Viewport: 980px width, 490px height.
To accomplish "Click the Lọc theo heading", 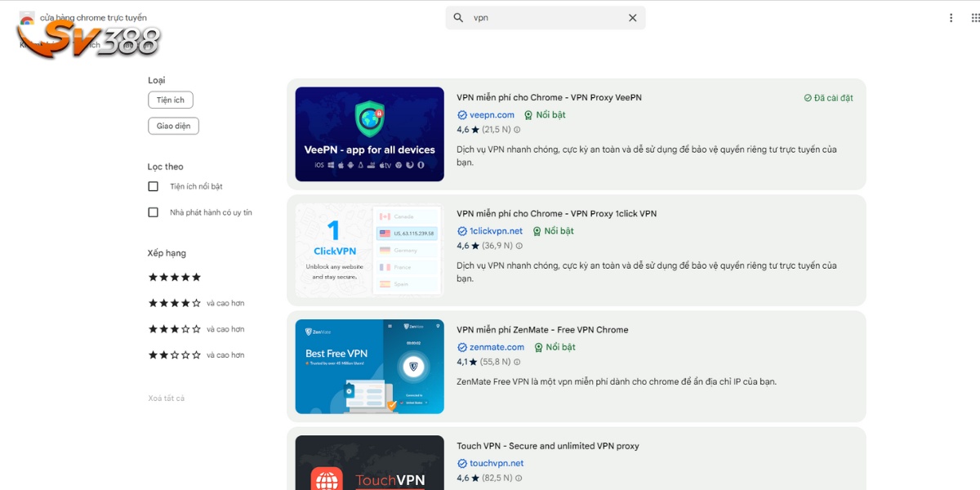I will pos(166,167).
